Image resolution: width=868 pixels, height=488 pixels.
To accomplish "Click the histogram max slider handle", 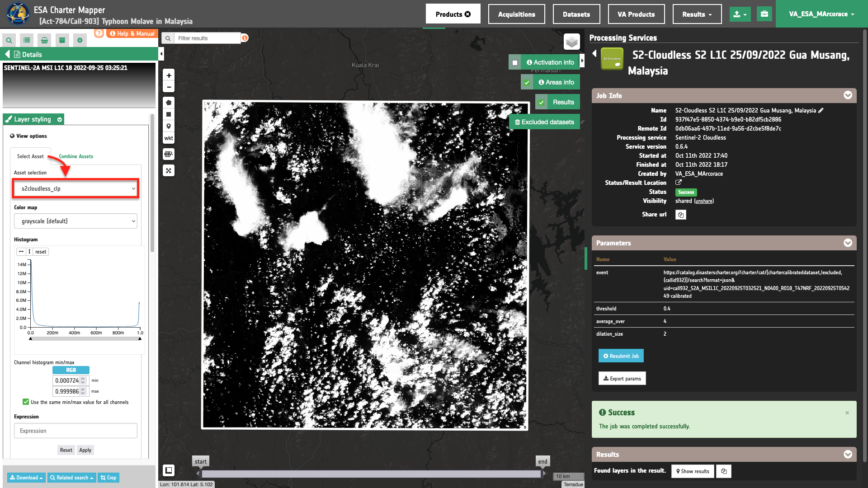I will (140, 338).
